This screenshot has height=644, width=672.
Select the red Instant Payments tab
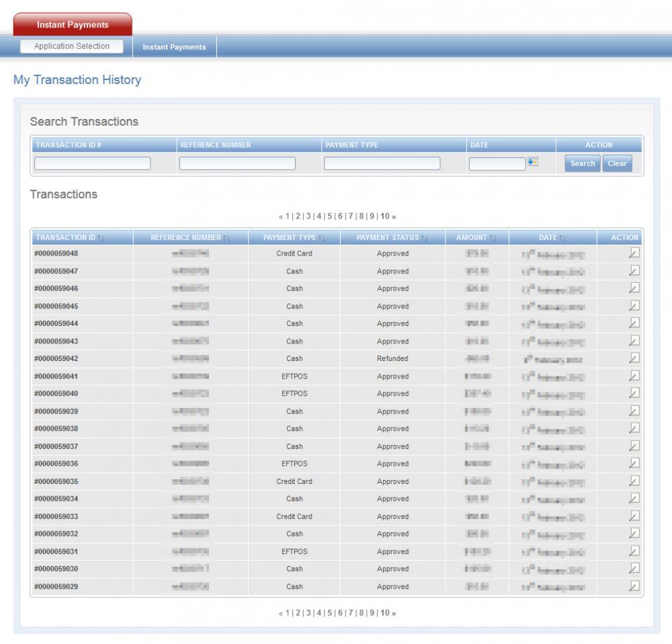[x=73, y=25]
